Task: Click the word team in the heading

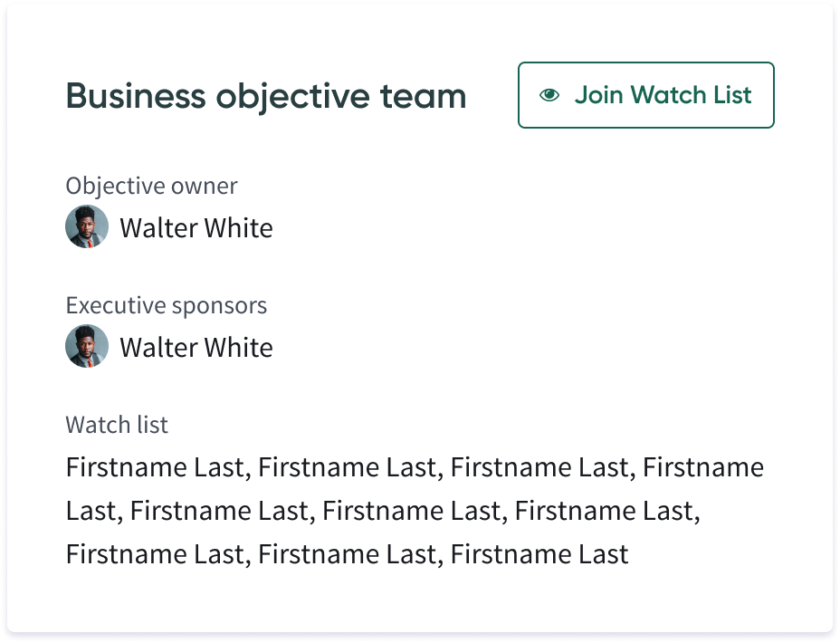Action: coord(424,96)
